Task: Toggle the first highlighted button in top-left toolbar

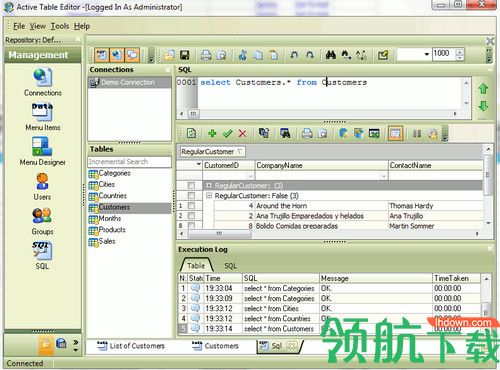Action: pyautogui.click(x=102, y=55)
